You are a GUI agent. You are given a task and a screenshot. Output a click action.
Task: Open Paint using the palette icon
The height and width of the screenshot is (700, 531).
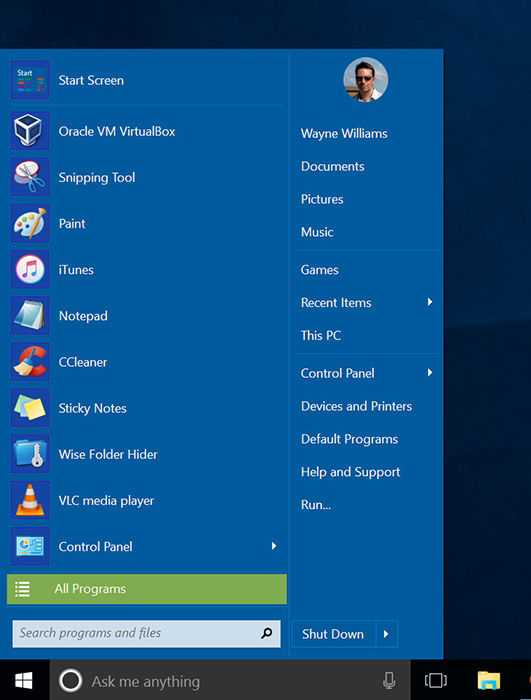click(x=29, y=223)
